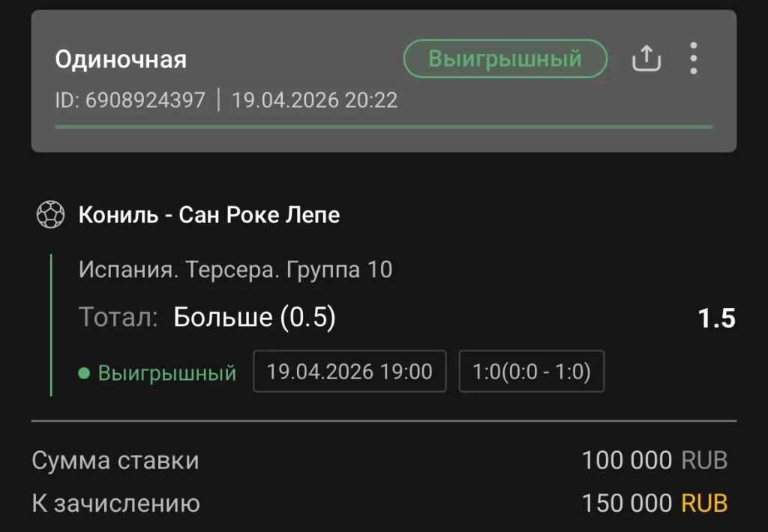Click the green progress line under the header

pos(383,127)
